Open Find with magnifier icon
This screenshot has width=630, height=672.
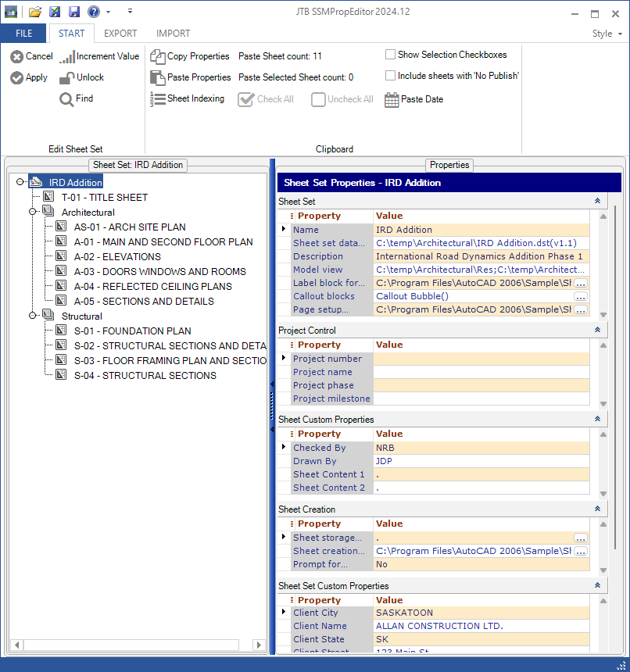[67, 98]
